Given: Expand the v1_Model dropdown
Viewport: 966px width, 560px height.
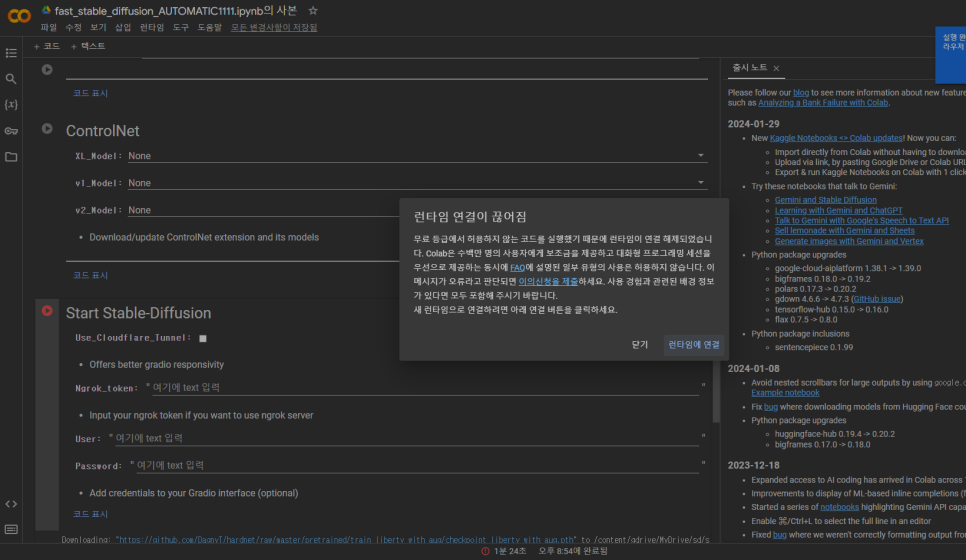Looking at the screenshot, I should pyautogui.click(x=417, y=183).
